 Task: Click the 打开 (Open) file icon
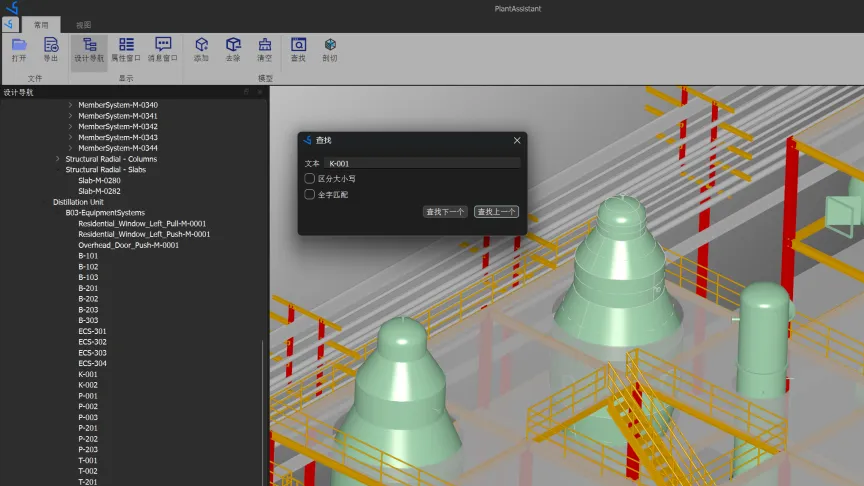tap(19, 49)
